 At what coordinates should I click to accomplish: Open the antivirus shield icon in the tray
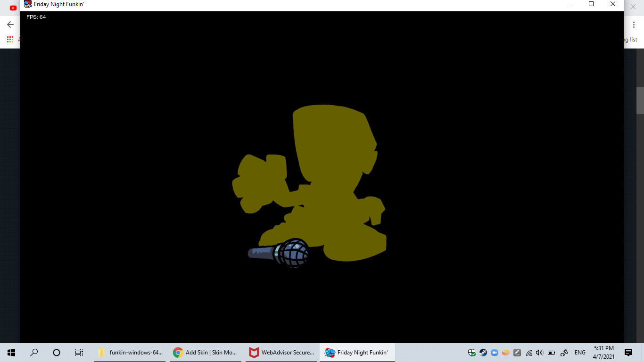472,353
